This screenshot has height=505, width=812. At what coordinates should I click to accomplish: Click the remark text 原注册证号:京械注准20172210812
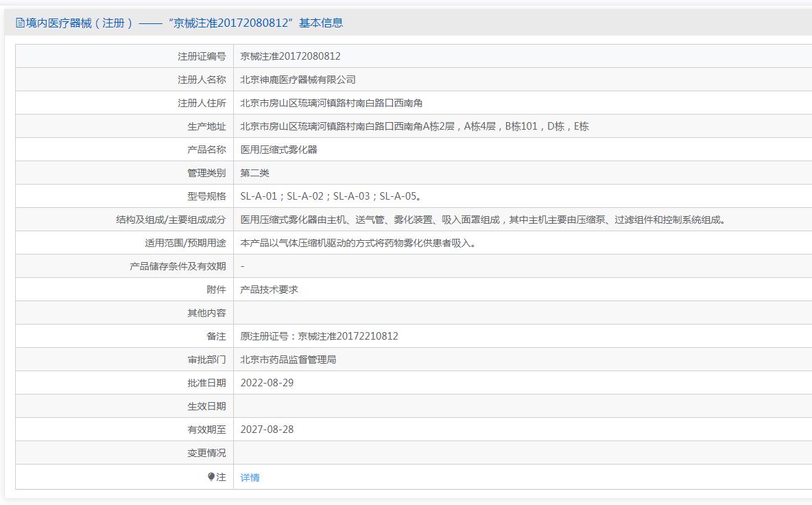point(319,336)
